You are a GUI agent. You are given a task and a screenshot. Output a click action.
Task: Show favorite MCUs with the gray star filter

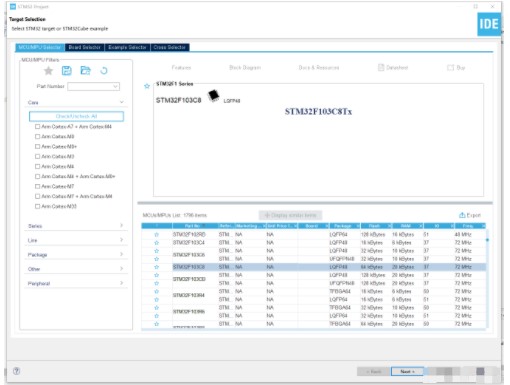click(49, 71)
